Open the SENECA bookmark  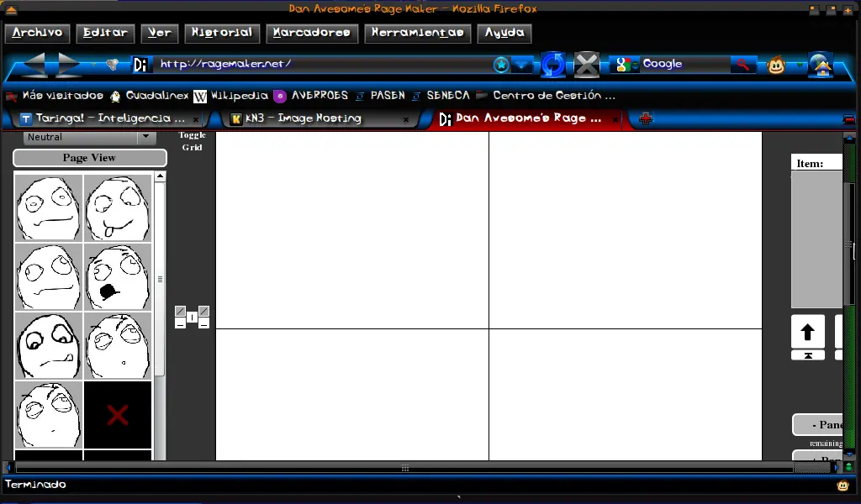[441, 96]
